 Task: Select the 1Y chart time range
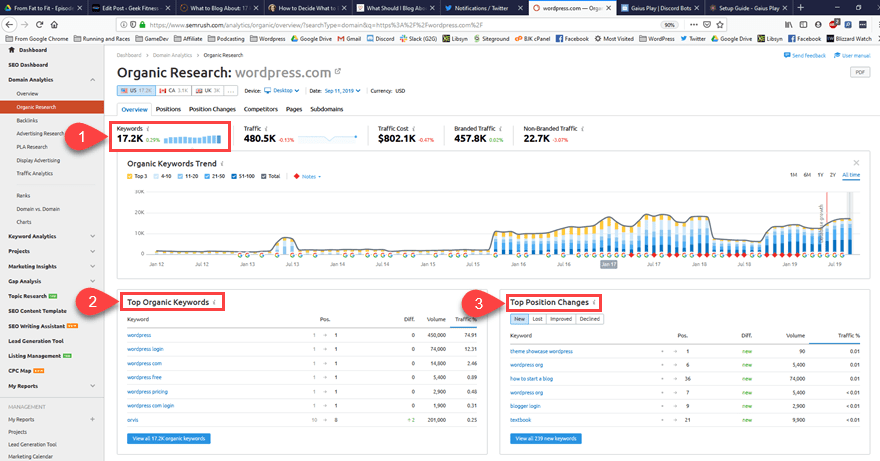(818, 175)
